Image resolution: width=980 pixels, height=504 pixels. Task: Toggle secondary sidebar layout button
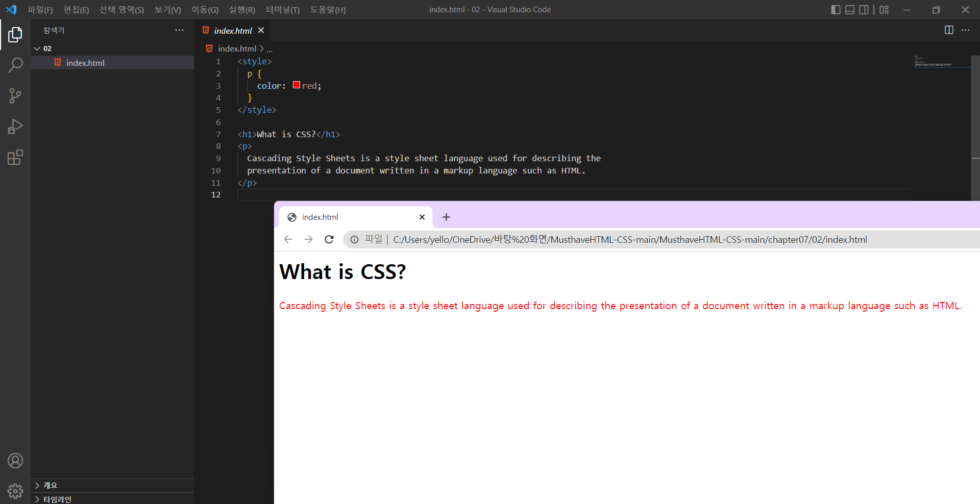864,10
